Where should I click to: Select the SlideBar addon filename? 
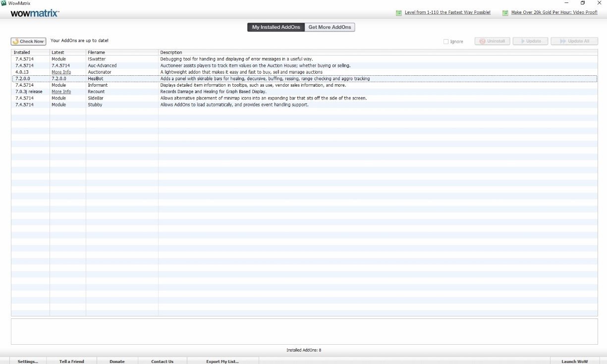96,98
